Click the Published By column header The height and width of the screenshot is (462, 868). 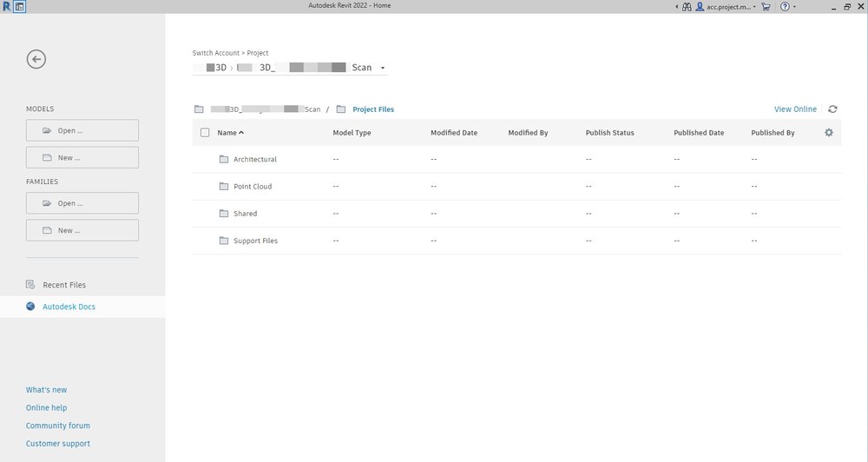pos(773,132)
